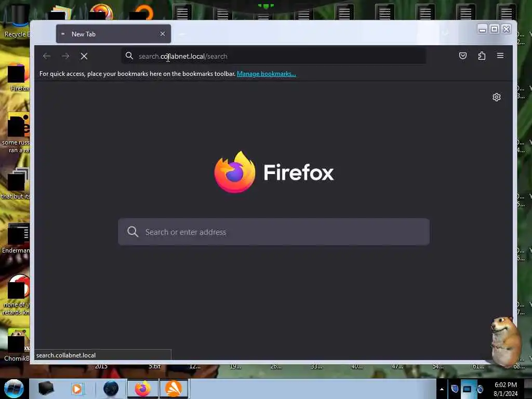
Task: Go back with the Firefox back arrow
Action: pos(47,56)
